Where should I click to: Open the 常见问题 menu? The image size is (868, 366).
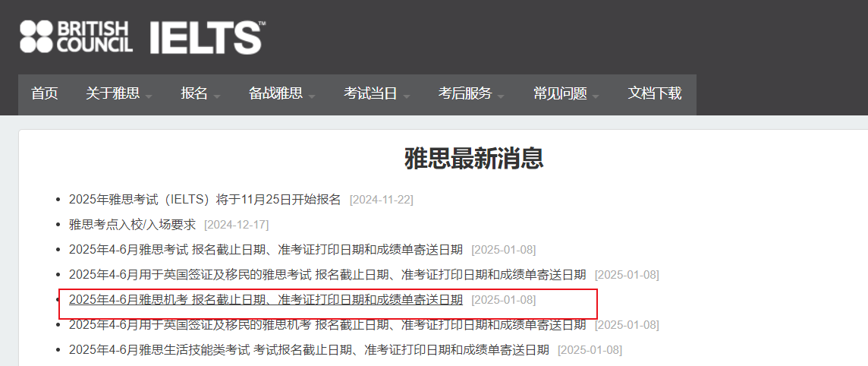pos(560,93)
